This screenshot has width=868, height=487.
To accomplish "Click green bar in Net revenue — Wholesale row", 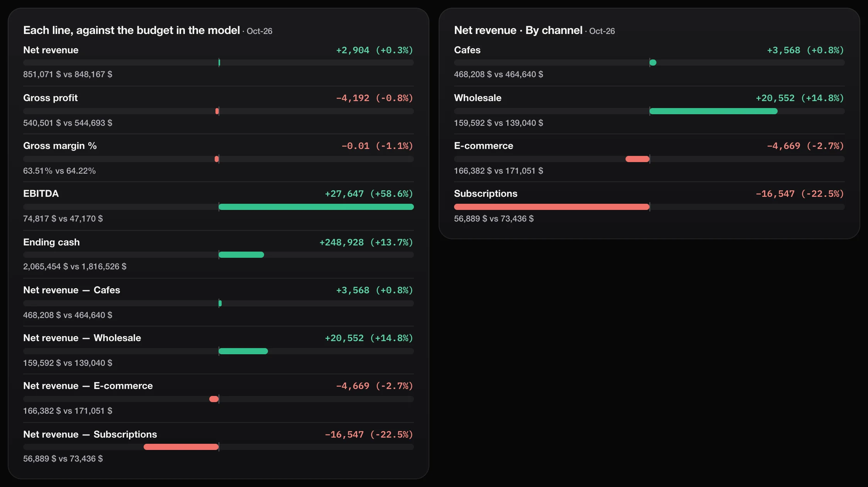I will coord(243,351).
